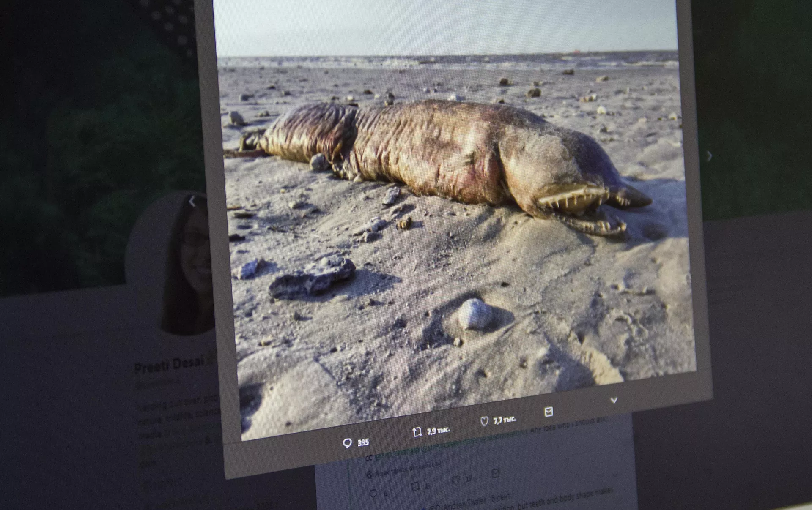Like the tweet with 7,7 тыс. hearts

pyautogui.click(x=485, y=421)
